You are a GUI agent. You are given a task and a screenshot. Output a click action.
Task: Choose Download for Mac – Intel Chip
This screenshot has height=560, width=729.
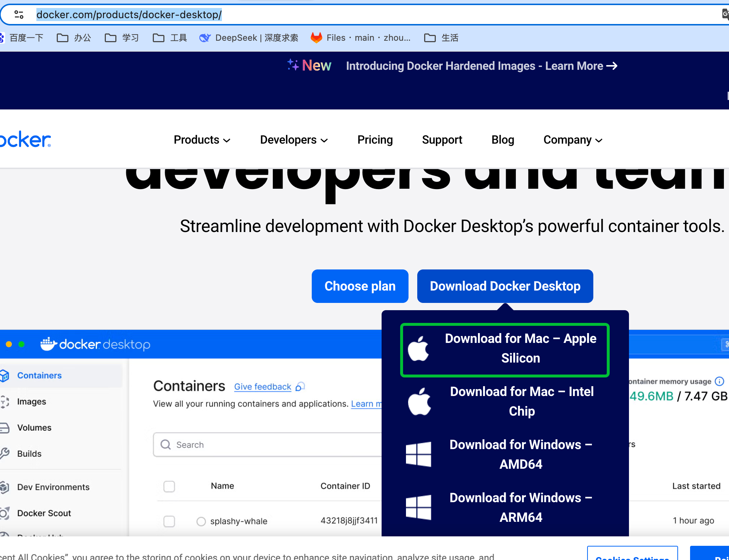pyautogui.click(x=505, y=401)
